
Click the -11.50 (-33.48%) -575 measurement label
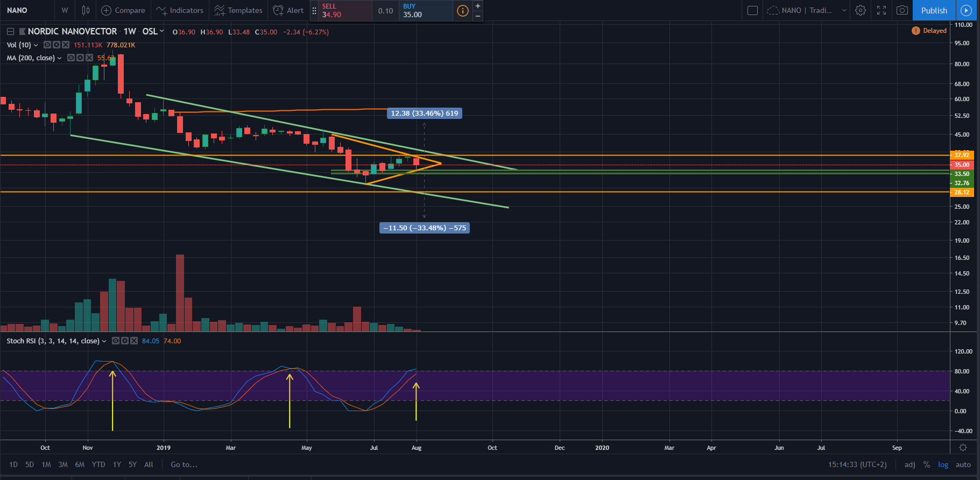pyautogui.click(x=425, y=228)
